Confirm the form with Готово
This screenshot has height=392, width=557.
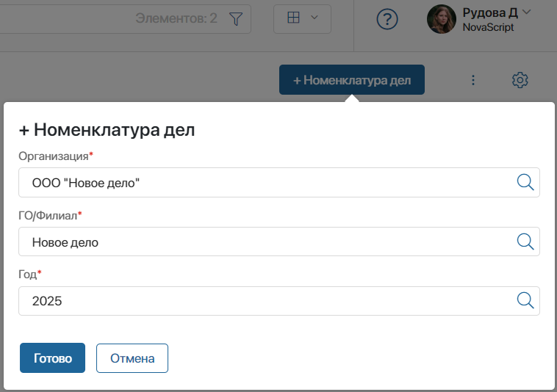pos(52,358)
